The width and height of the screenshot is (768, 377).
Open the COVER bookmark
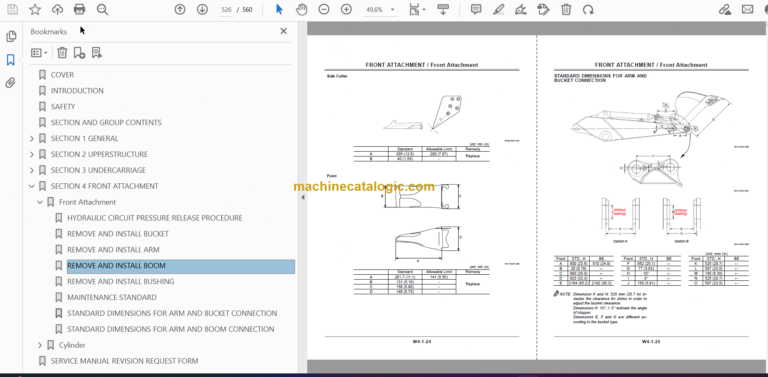62,75
